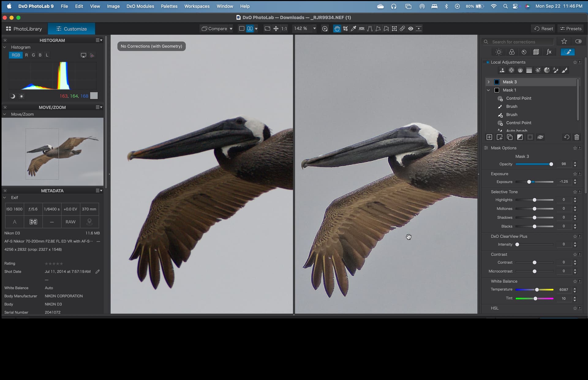
Task: Delete selected mask with trash icon
Action: [577, 137]
